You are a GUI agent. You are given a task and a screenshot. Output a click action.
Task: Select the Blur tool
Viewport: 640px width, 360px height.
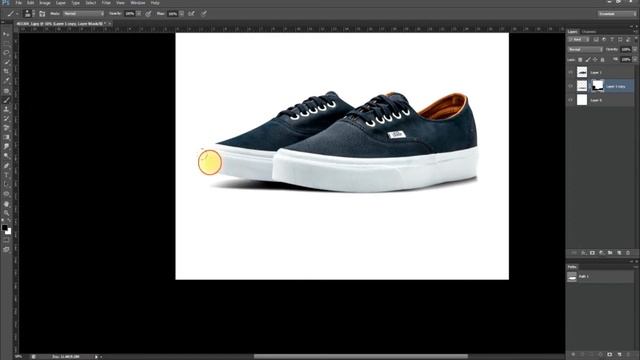point(6,147)
